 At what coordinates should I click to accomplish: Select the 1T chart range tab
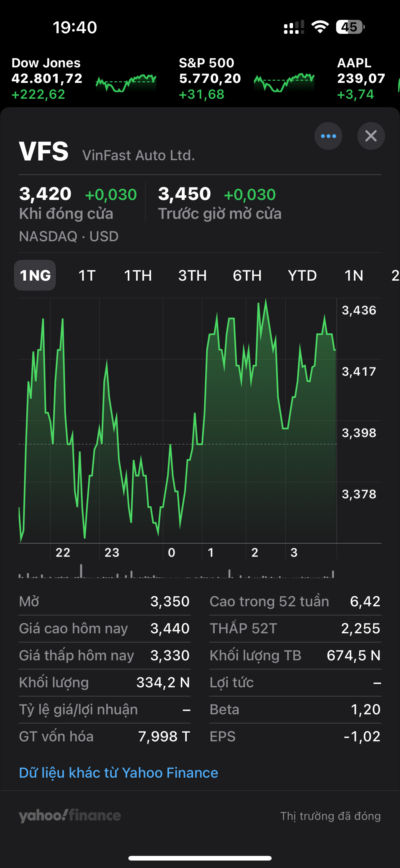click(87, 276)
